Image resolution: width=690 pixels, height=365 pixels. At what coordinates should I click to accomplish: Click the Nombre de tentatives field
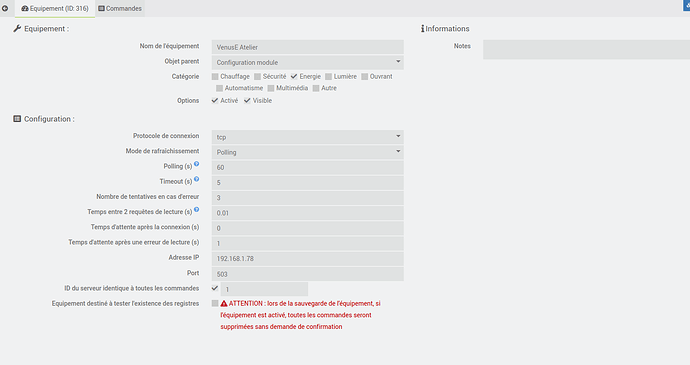coord(308,198)
